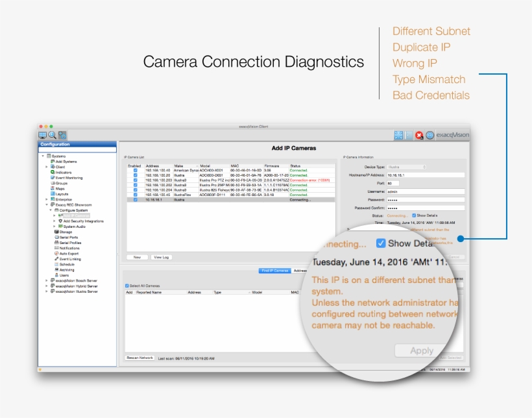
Task: Open Storage in the configuration tree
Action: 66,232
